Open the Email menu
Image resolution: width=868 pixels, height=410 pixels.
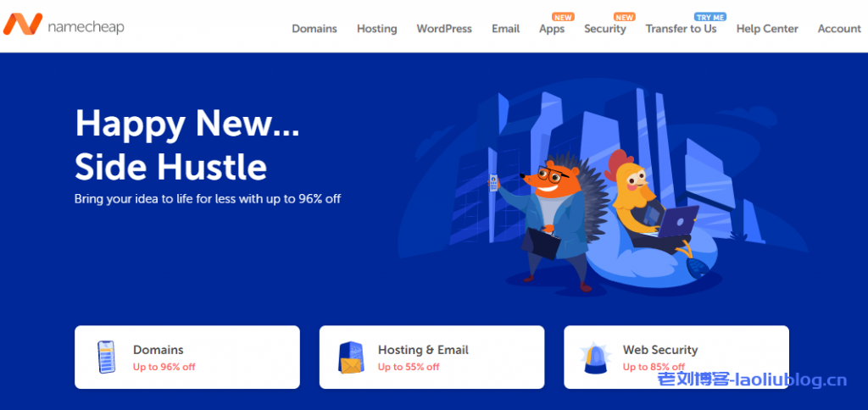point(506,29)
